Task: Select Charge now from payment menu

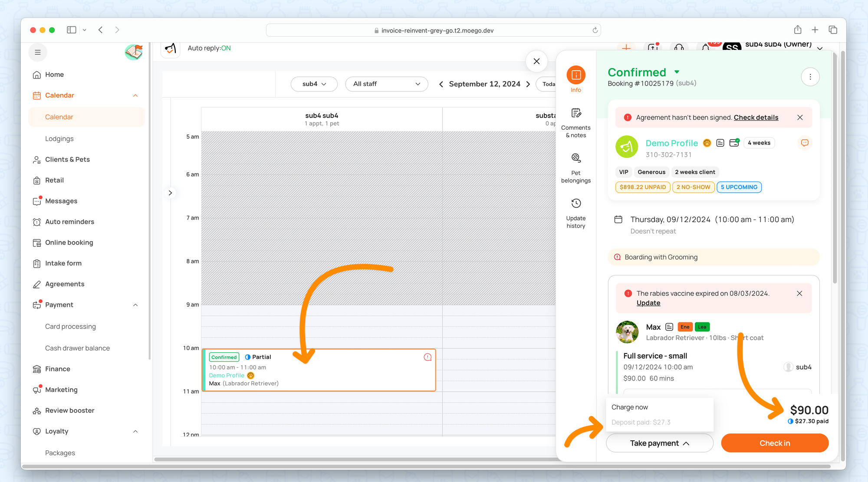Action: pos(630,407)
